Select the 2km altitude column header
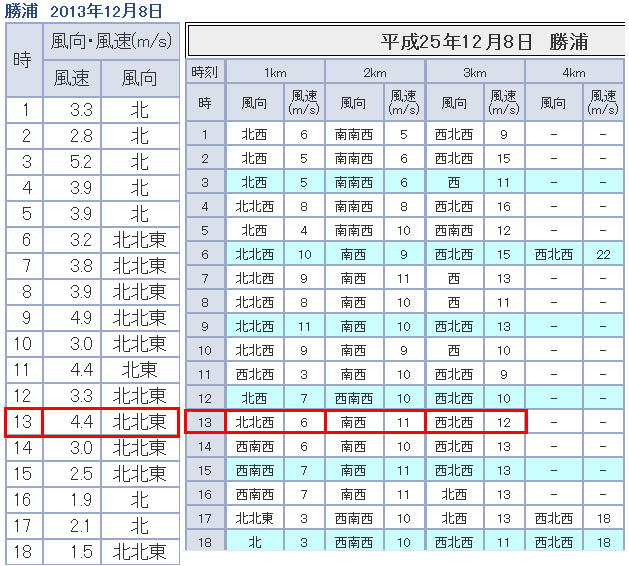Viewport: 629px width, 566px height. (375, 73)
